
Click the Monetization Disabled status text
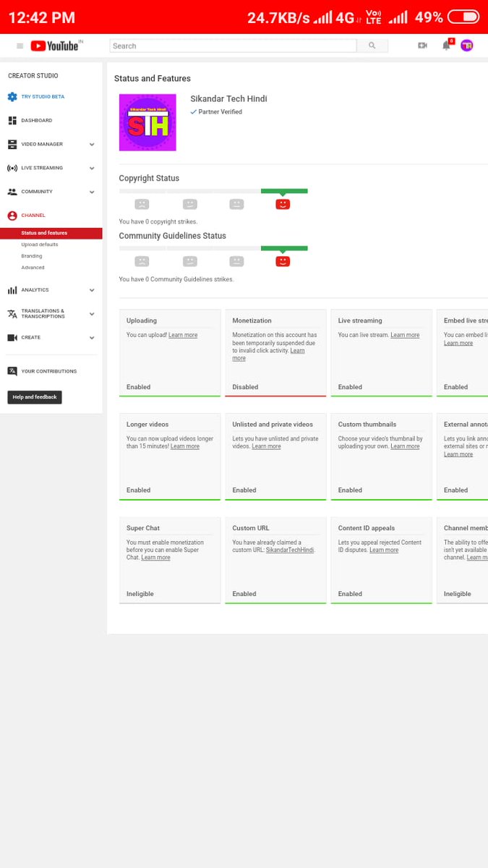coord(245,387)
